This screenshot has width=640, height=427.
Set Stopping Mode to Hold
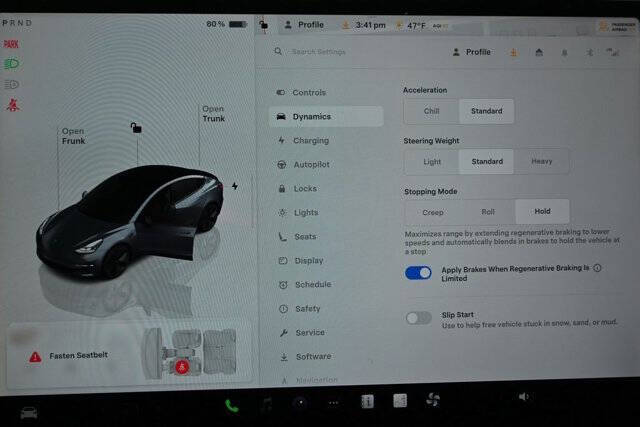point(542,211)
